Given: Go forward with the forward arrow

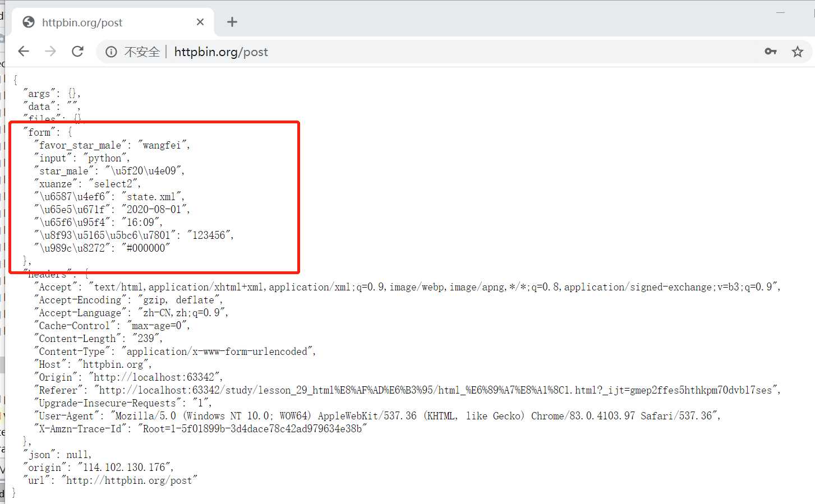Looking at the screenshot, I should pos(50,52).
